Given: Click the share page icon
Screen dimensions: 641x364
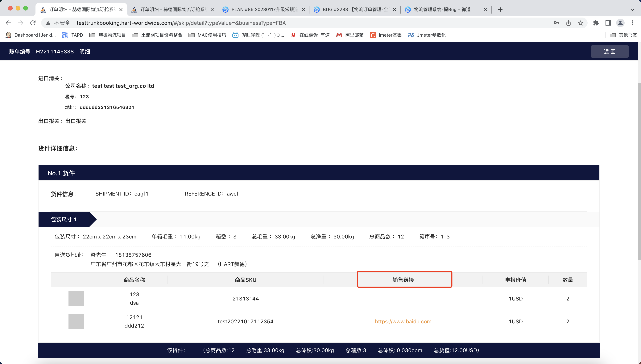Looking at the screenshot, I should [568, 23].
